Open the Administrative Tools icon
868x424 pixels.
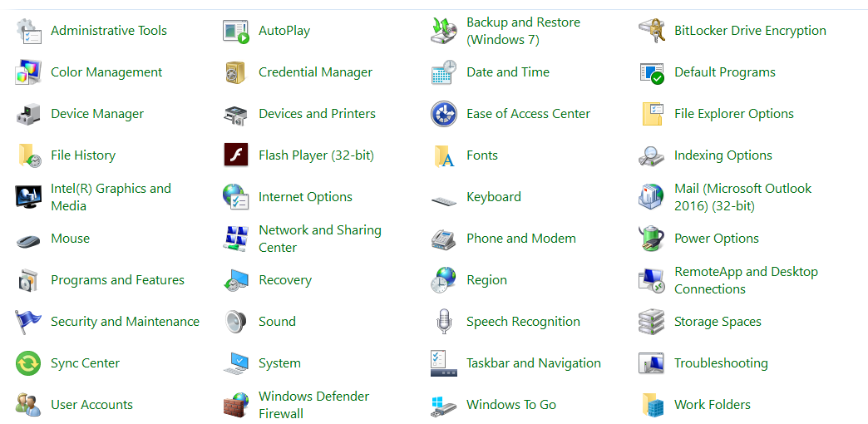pos(28,31)
